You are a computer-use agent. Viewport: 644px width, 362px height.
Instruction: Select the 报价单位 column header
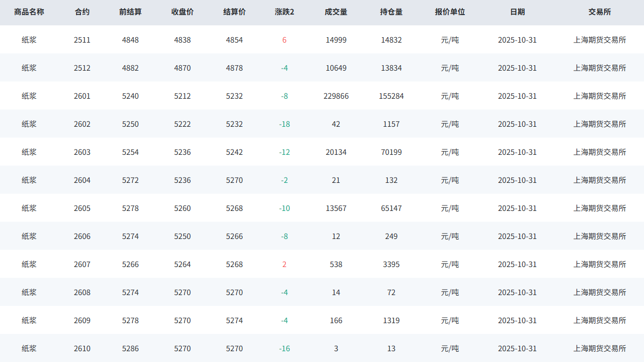(x=450, y=12)
